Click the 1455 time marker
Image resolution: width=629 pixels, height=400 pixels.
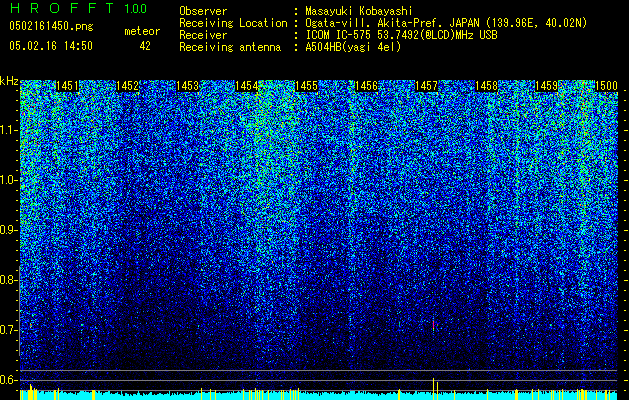306,86
